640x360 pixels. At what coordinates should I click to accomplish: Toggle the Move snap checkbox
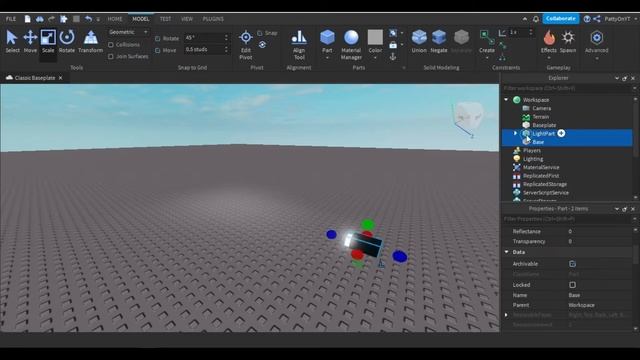click(158, 50)
